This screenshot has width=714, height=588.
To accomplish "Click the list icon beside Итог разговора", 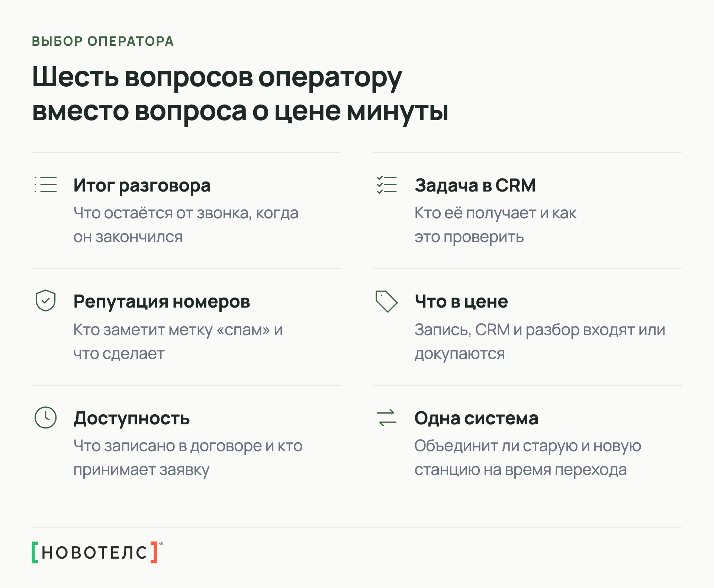I will coord(46,184).
